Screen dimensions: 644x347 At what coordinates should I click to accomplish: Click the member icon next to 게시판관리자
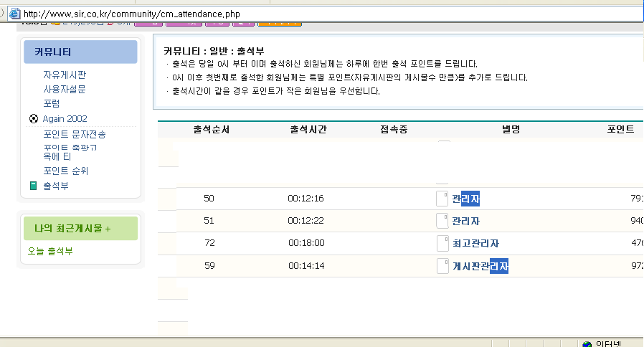pyautogui.click(x=442, y=266)
